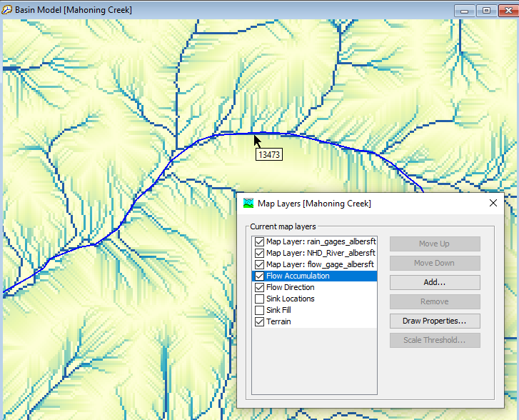Select the Flow Accumulation row text
519x420 pixels.
(x=298, y=276)
